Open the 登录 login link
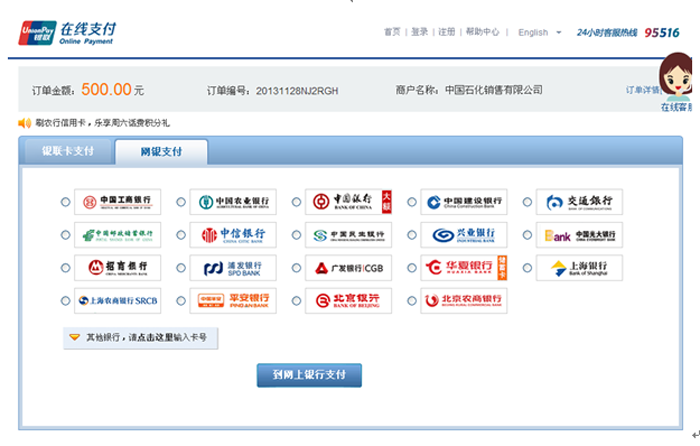 (x=419, y=32)
